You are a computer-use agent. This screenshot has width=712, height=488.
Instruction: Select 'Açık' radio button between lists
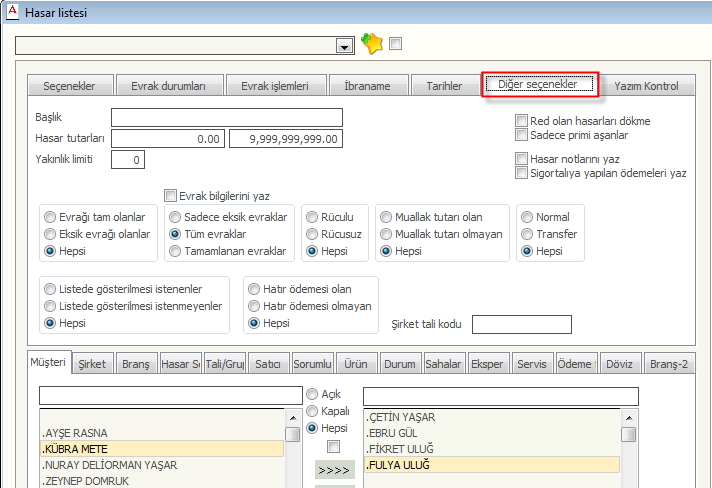312,394
